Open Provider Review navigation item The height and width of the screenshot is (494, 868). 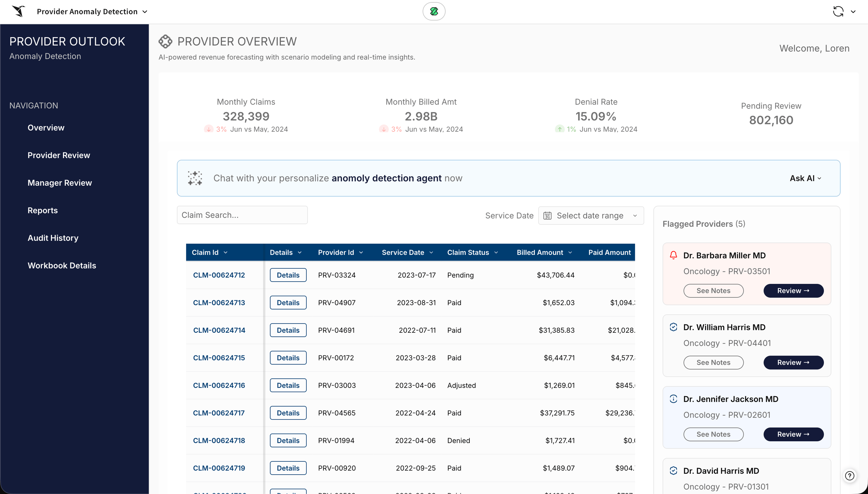(x=59, y=155)
